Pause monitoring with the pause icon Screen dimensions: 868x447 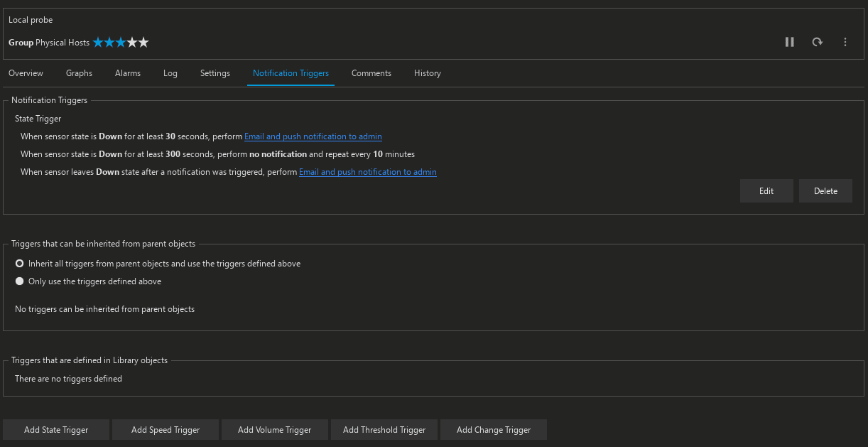point(789,42)
